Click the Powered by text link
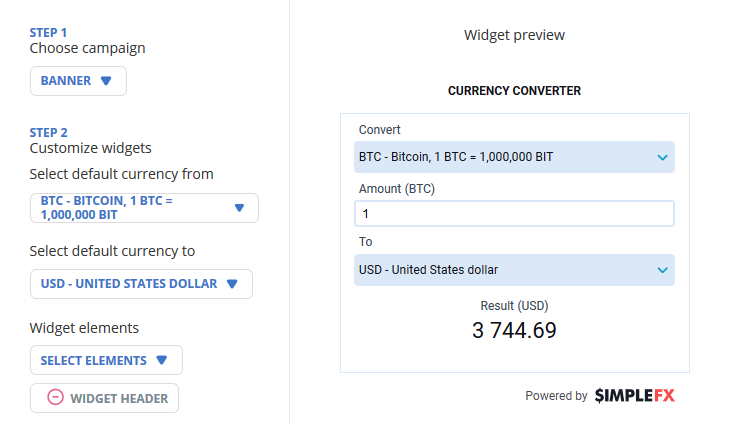The width and height of the screenshot is (735, 424). tap(556, 396)
